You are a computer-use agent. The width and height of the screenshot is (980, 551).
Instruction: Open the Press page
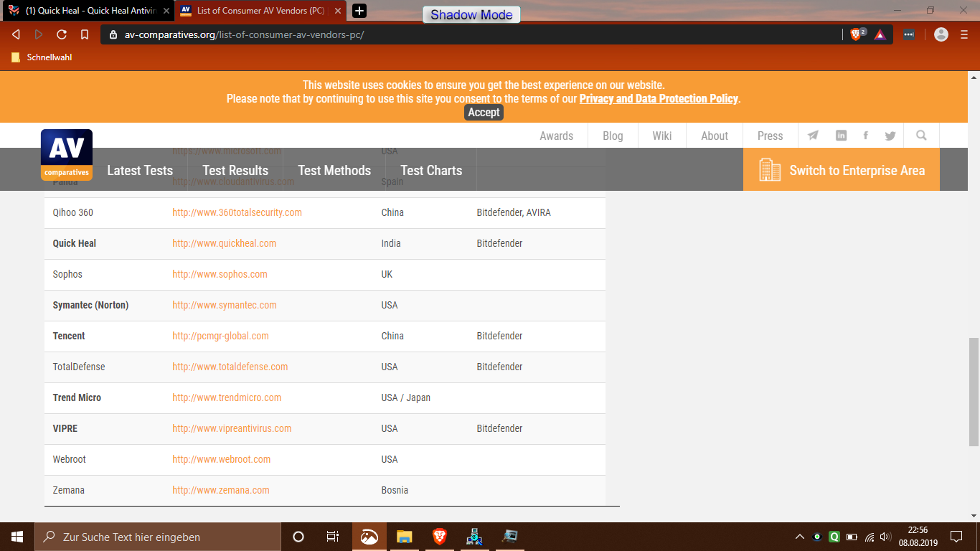pos(771,136)
